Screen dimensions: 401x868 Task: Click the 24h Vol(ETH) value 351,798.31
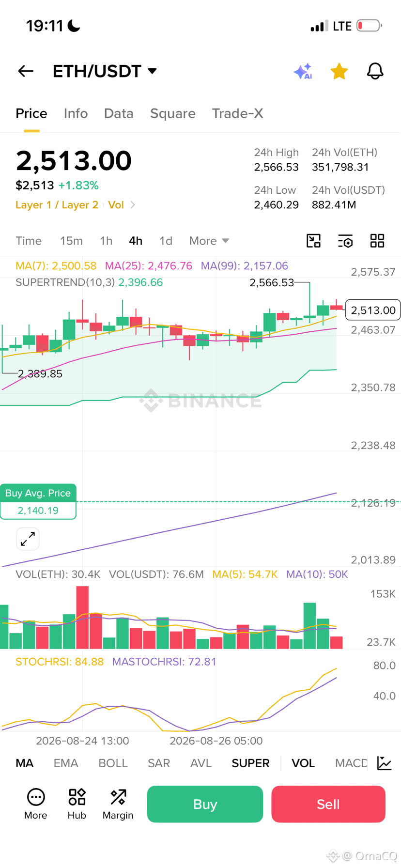pyautogui.click(x=340, y=167)
